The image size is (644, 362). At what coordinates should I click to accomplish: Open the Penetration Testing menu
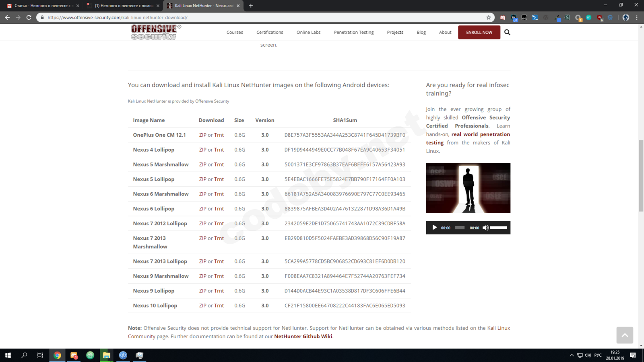(x=354, y=32)
